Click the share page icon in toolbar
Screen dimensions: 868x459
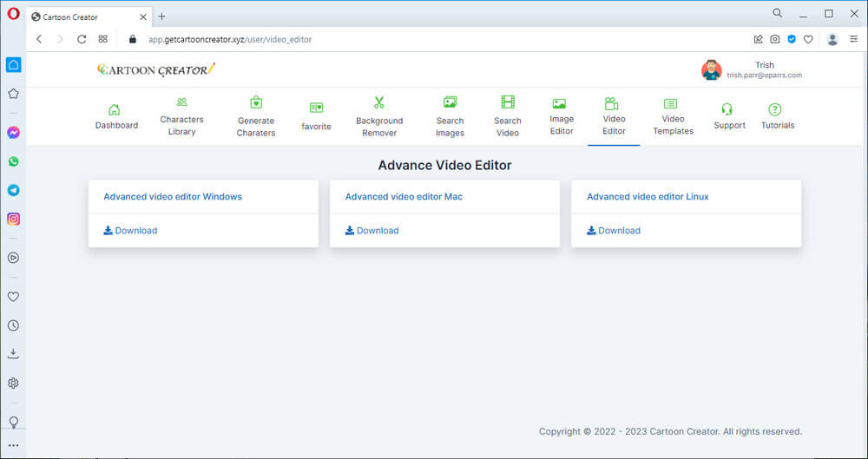point(759,39)
